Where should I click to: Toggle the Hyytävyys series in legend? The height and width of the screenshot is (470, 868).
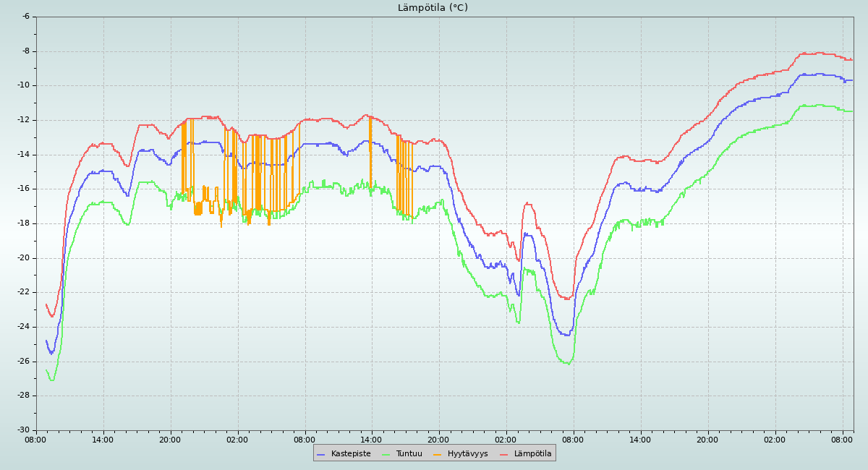(467, 453)
